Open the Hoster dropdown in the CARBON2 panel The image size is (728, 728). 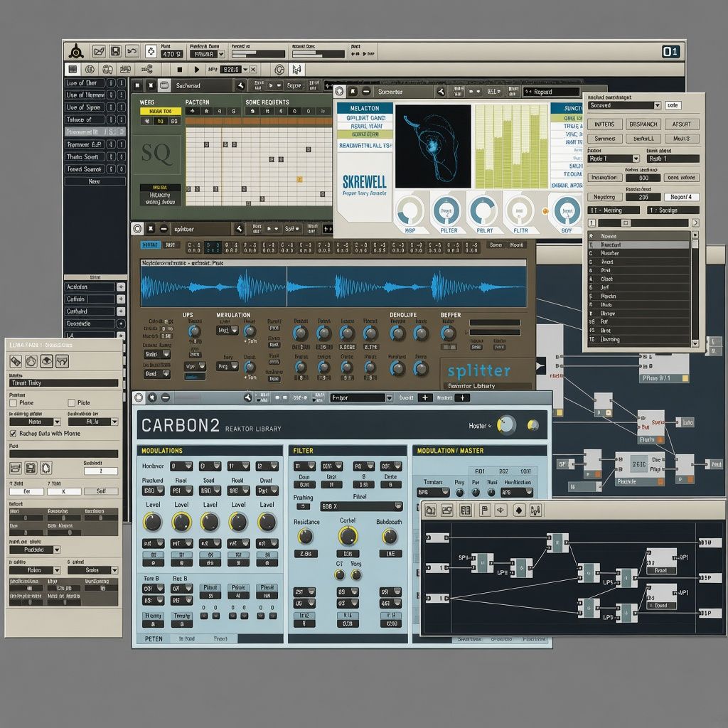coord(480,426)
